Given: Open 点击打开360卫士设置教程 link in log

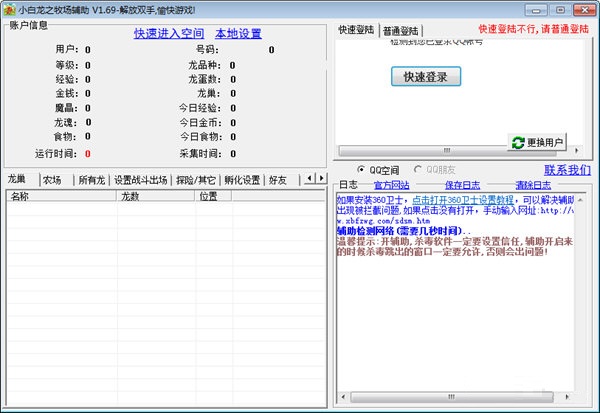Looking at the screenshot, I should (463, 200).
